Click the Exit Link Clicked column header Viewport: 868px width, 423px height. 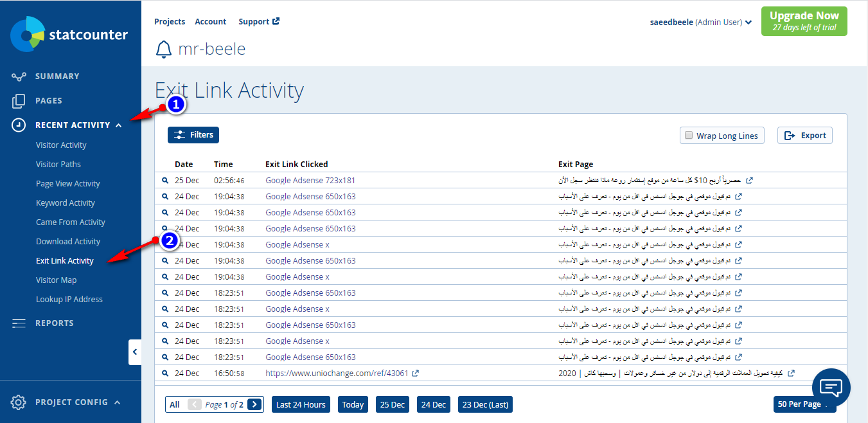296,165
